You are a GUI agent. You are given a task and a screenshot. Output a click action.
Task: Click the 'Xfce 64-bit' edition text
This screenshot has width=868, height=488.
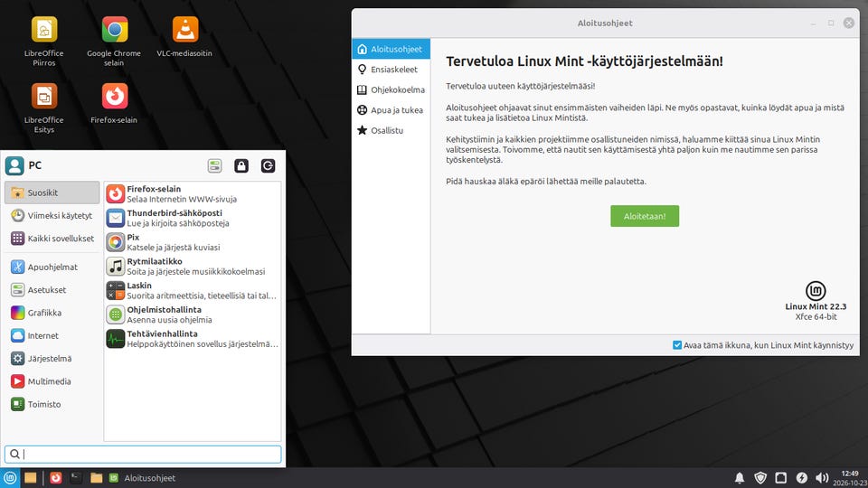coord(816,317)
